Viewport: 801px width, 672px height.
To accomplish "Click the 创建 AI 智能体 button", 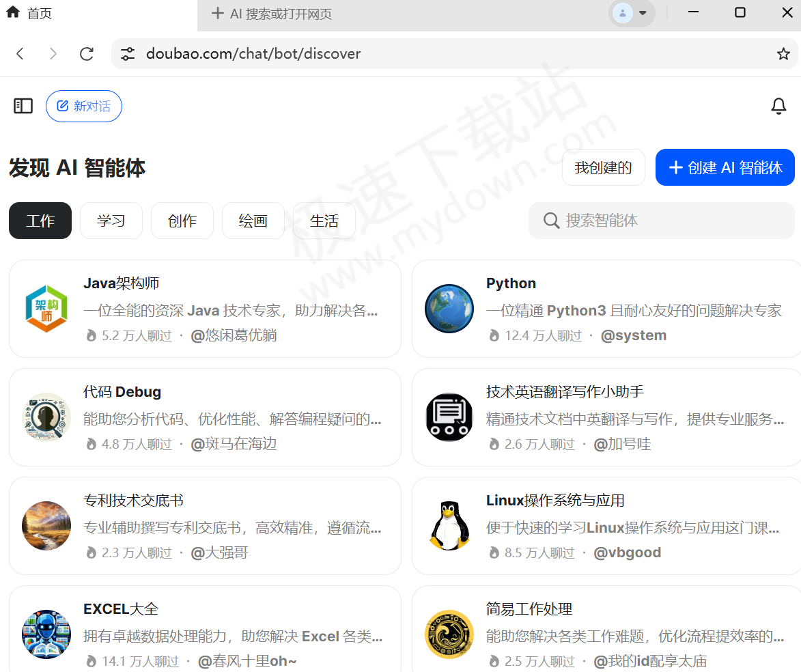I will pos(725,167).
